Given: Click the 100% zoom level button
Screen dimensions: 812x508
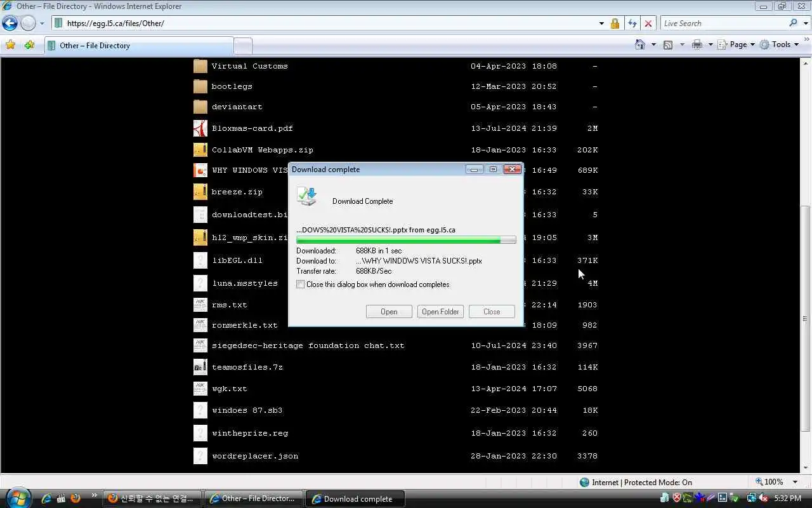Looking at the screenshot, I should click(769, 482).
